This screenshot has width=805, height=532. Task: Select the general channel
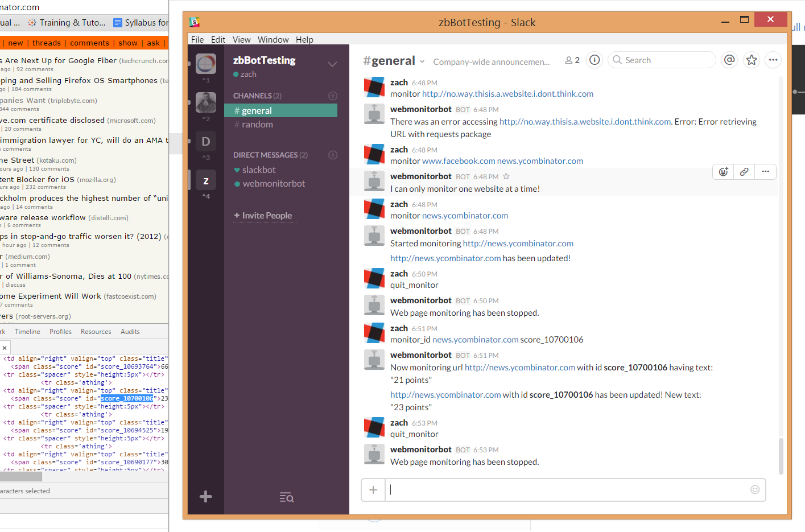coord(281,110)
